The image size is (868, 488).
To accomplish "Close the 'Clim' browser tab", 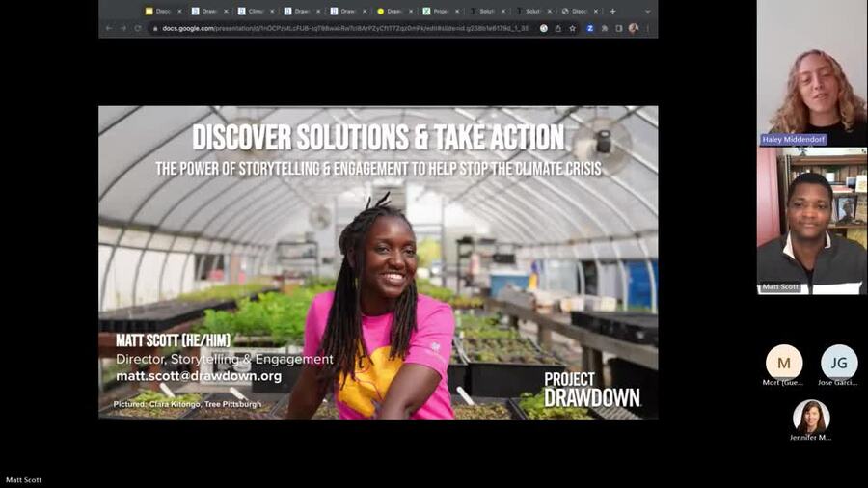I will tap(272, 11).
